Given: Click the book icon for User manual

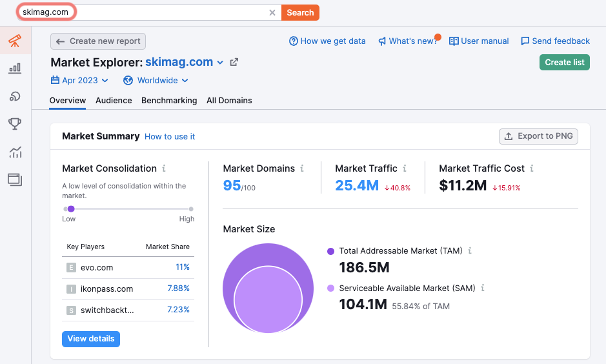Looking at the screenshot, I should [454, 41].
